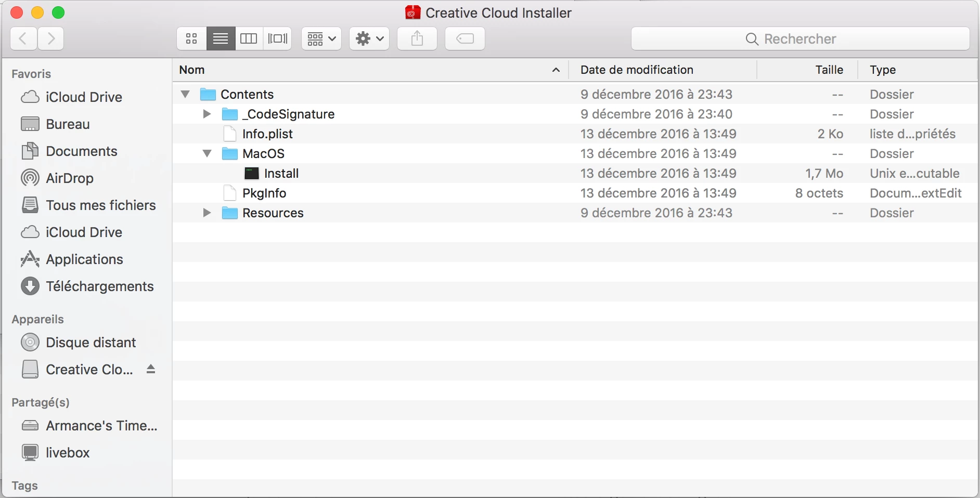Viewport: 980px width, 498px height.
Task: Eject the Creative Cloud disk
Action: [151, 369]
